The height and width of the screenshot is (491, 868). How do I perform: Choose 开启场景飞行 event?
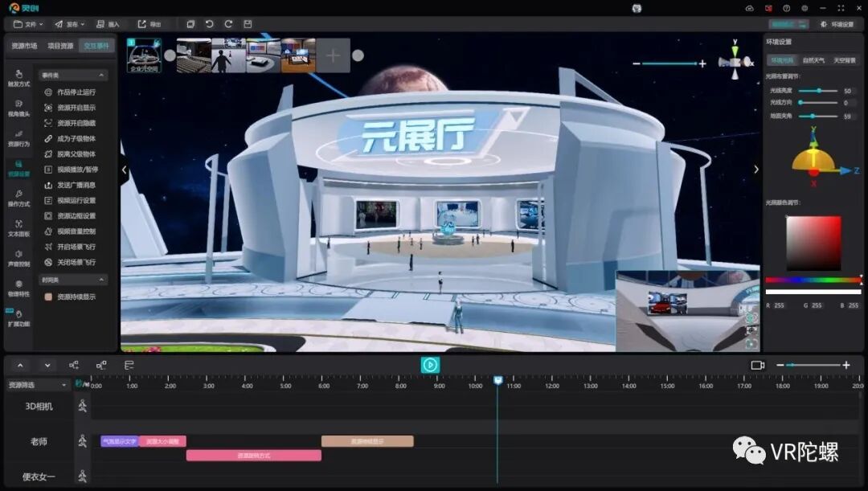[x=70, y=247]
